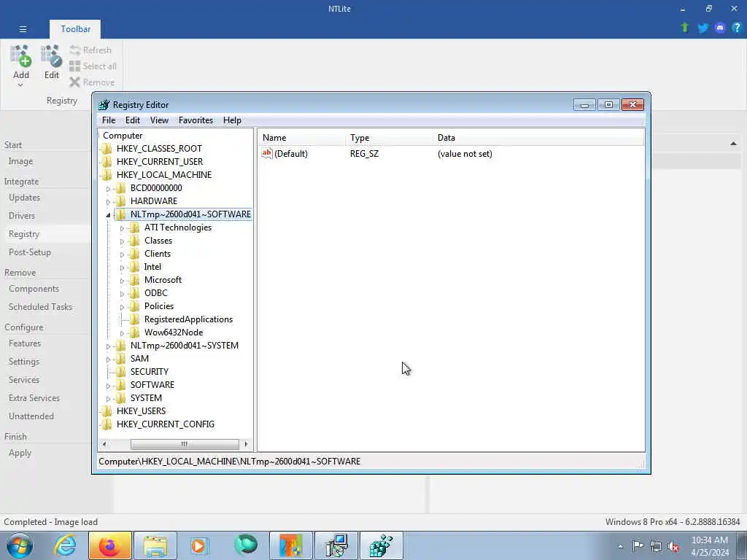Open the File menu in Registry Editor
The width and height of the screenshot is (747, 560).
click(109, 120)
